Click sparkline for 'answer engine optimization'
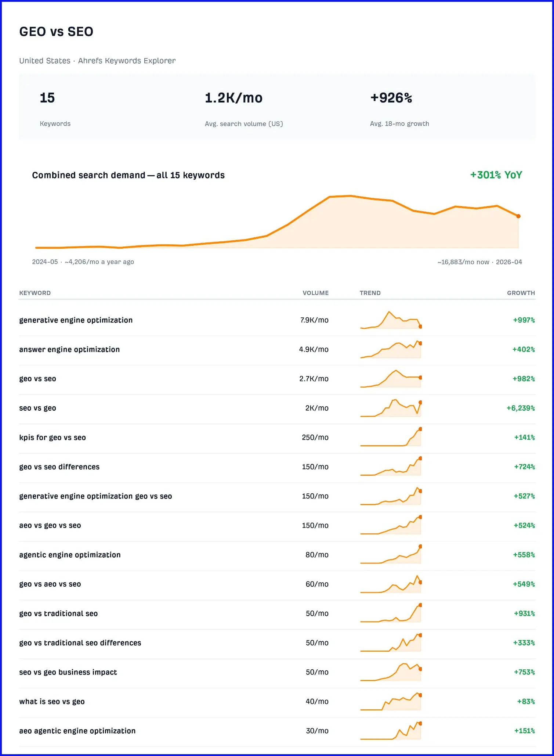554x756 pixels. [391, 349]
